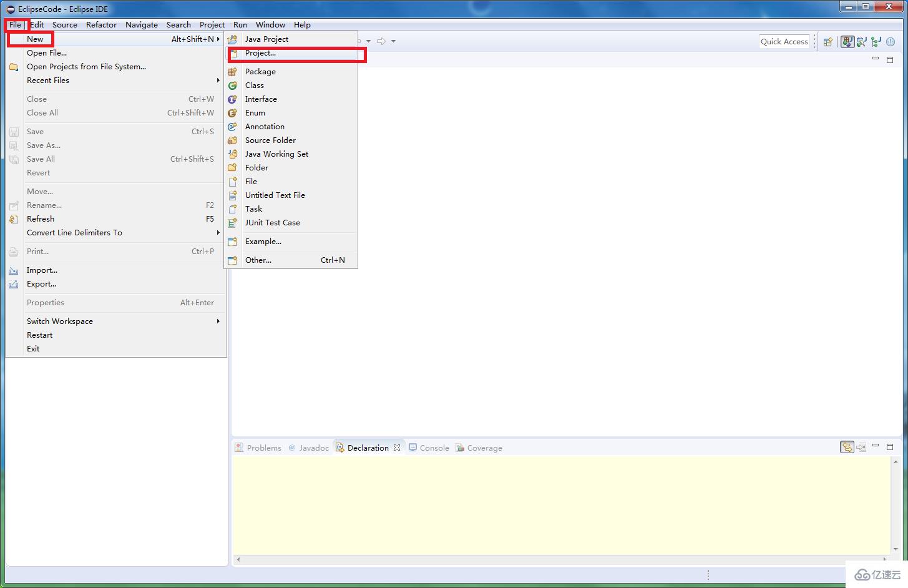Create a new Interface
The height and width of the screenshot is (588, 908).
coord(291,99)
